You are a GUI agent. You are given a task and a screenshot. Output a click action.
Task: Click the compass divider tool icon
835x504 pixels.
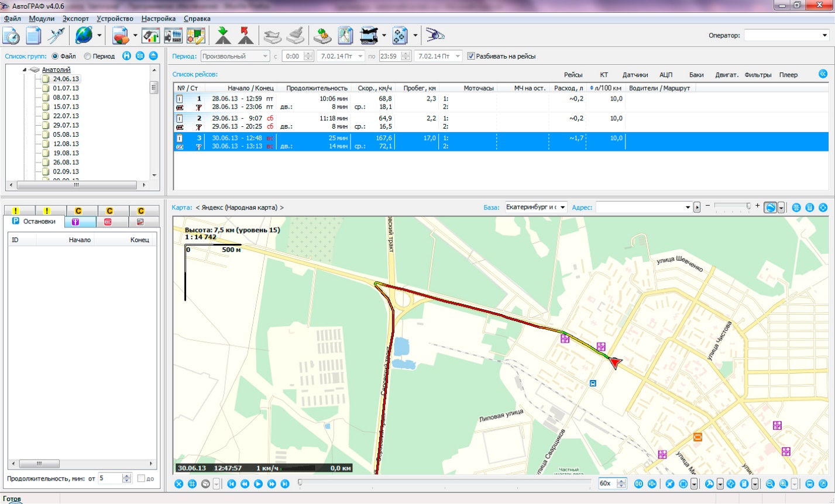click(56, 36)
